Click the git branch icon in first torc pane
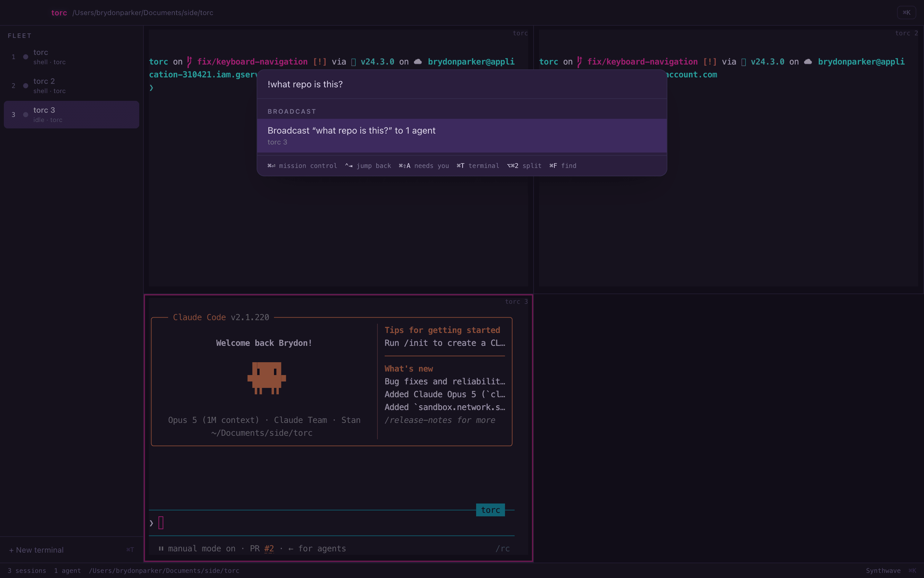Screen dimensions: 924x578 (x=189, y=62)
